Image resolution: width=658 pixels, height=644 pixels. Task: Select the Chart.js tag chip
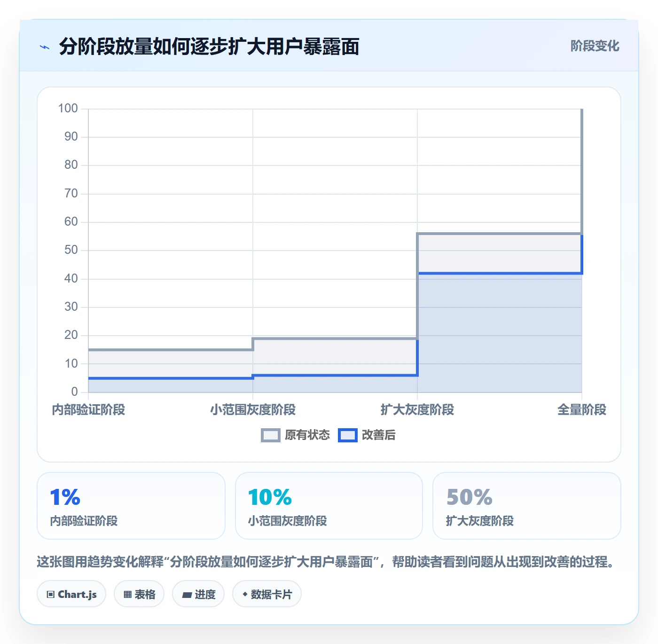tap(71, 594)
